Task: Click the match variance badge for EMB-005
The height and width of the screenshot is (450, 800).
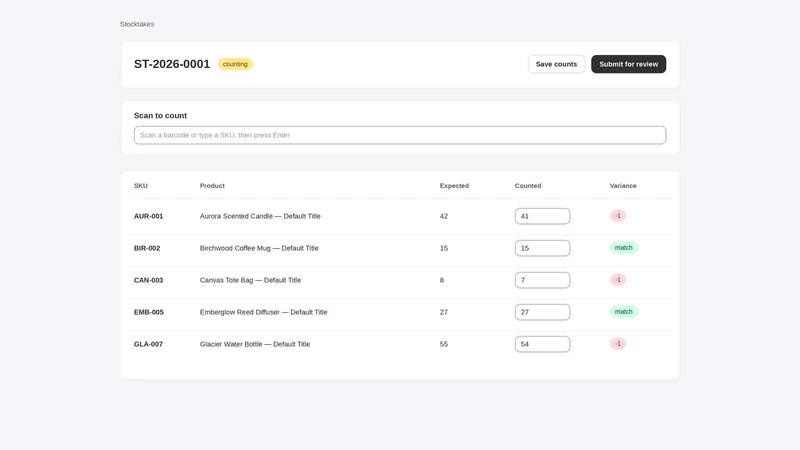Action: coord(623,312)
